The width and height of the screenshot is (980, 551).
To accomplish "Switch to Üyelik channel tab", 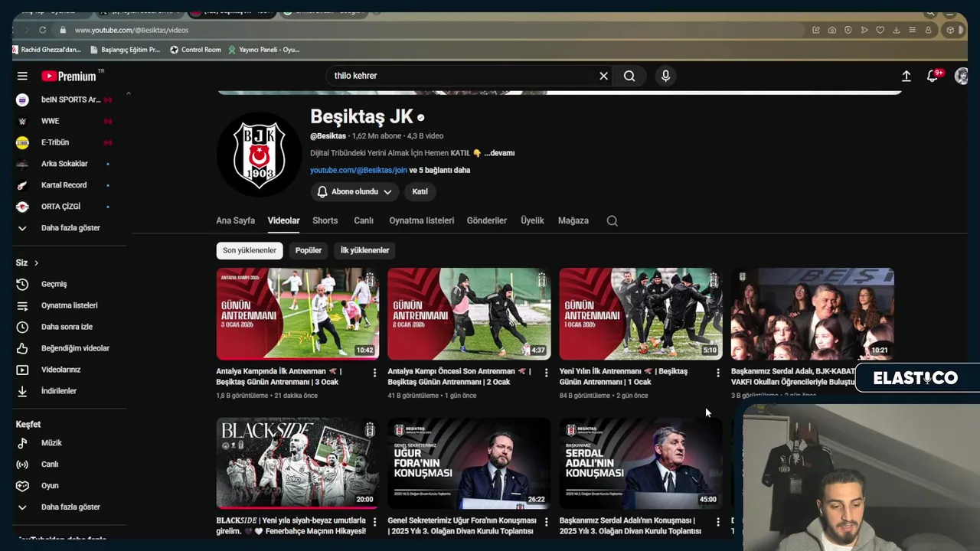I will (x=532, y=220).
